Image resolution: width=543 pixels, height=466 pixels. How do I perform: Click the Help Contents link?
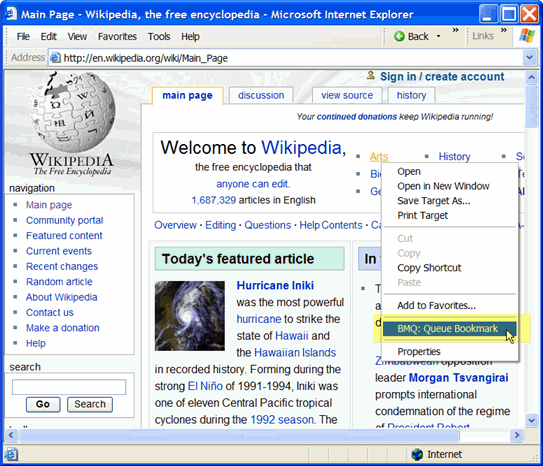tap(331, 225)
